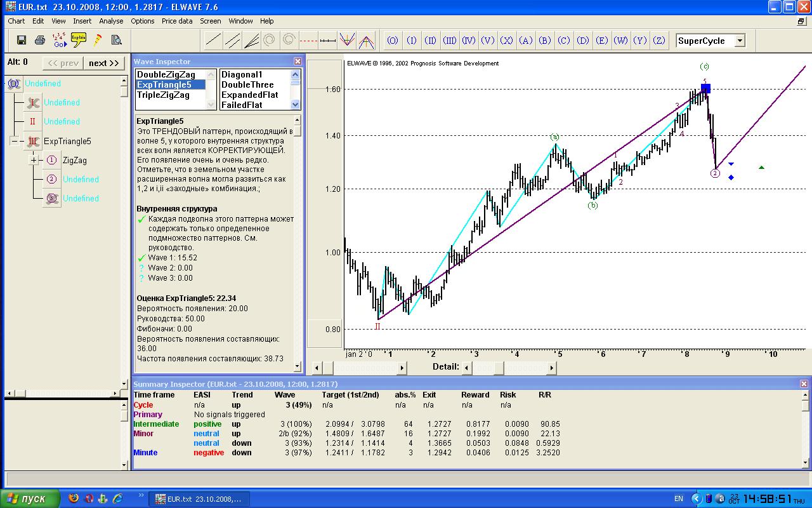Click the Minute time frame row label
This screenshot has width=812, height=508.
pyautogui.click(x=145, y=453)
